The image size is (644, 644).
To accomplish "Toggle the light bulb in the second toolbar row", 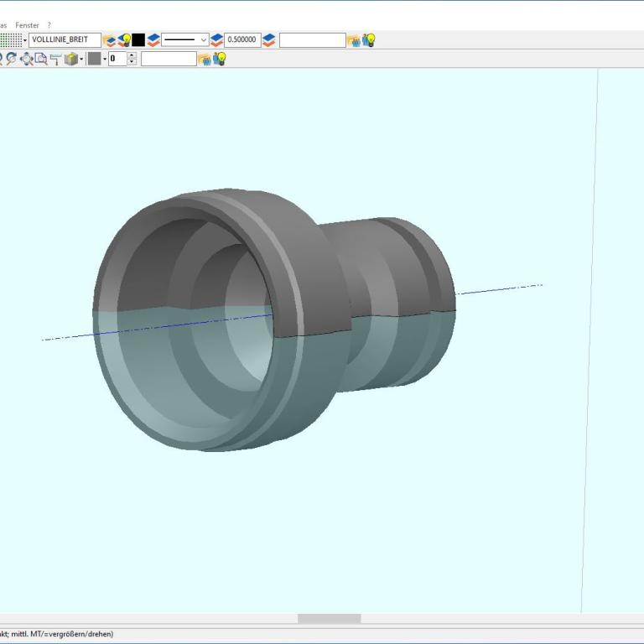I will click(x=220, y=59).
